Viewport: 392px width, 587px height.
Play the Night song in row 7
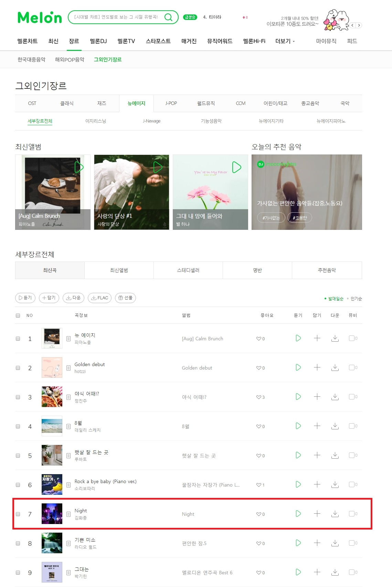pyautogui.click(x=298, y=514)
